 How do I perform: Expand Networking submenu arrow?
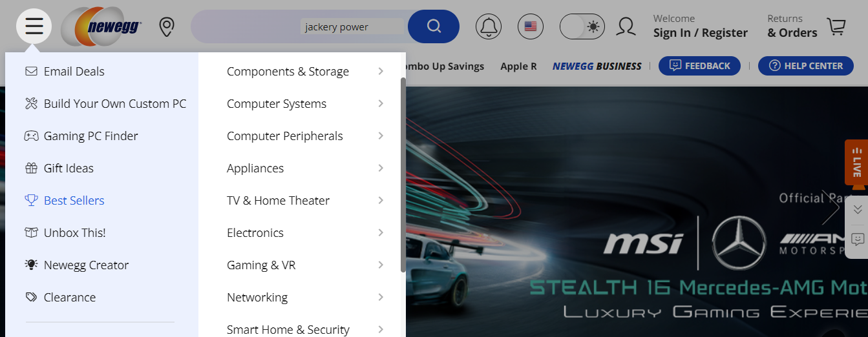tap(381, 297)
